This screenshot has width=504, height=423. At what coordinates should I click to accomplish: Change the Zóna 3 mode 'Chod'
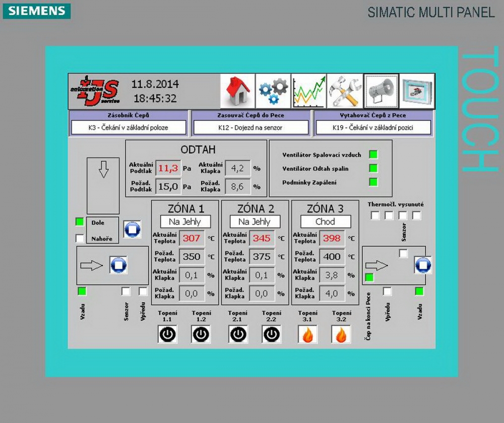[325, 222]
